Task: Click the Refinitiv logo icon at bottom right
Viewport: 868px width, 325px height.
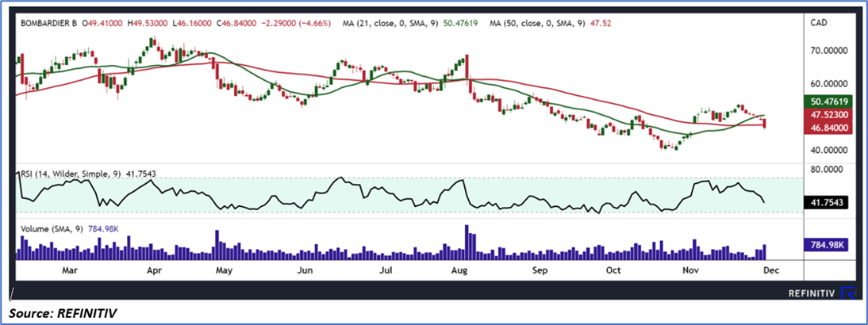Action: point(848,292)
